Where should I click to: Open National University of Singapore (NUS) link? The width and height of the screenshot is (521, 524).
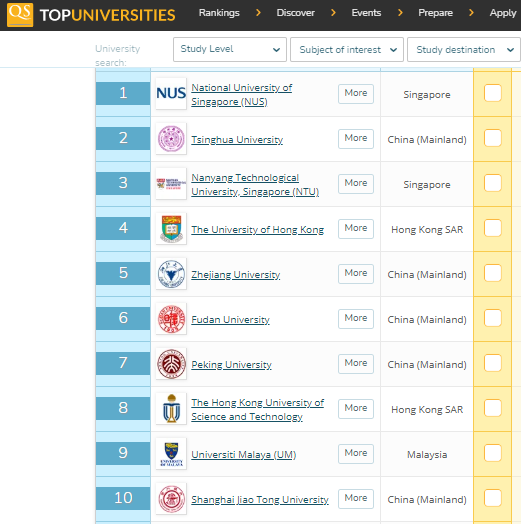tap(242, 95)
